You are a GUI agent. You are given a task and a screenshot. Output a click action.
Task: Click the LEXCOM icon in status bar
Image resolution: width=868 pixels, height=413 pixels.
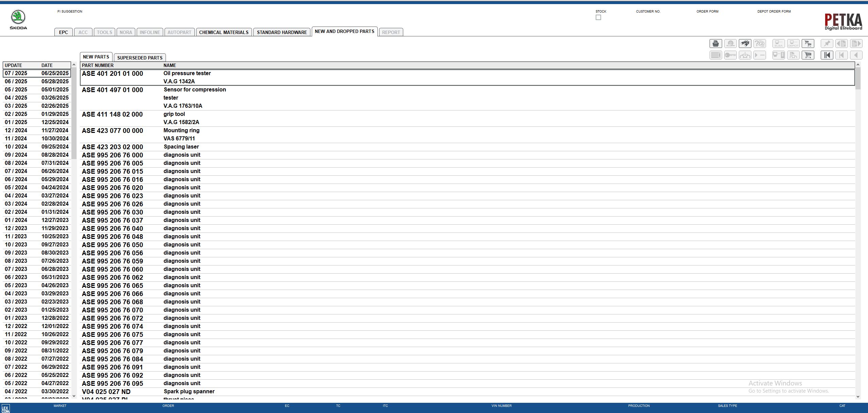pyautogui.click(x=5, y=408)
